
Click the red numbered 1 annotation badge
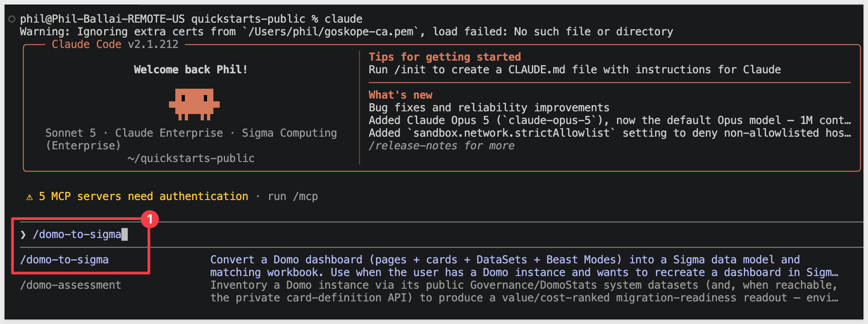149,219
